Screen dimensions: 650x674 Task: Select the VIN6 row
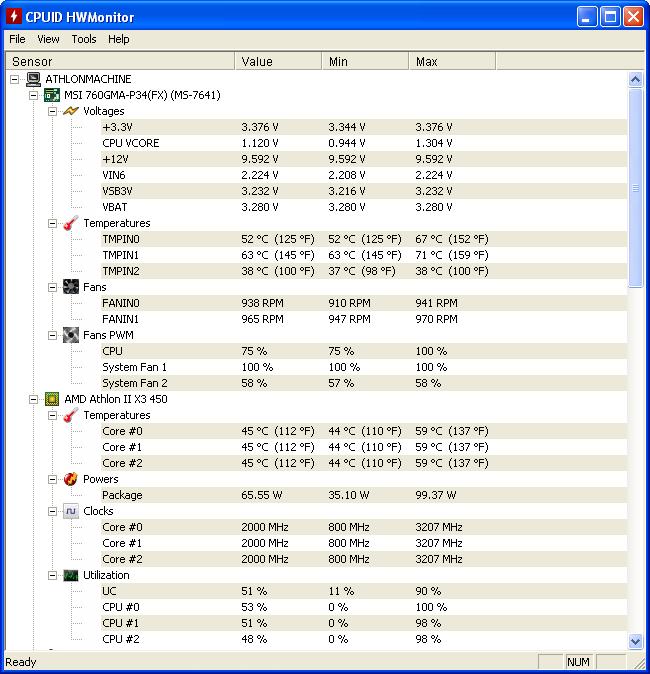pyautogui.click(x=363, y=175)
